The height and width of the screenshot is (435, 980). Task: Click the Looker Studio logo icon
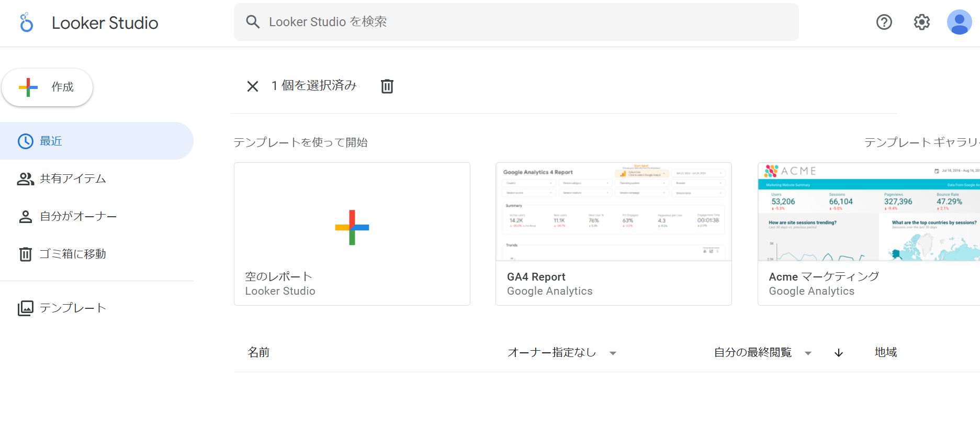(x=26, y=23)
